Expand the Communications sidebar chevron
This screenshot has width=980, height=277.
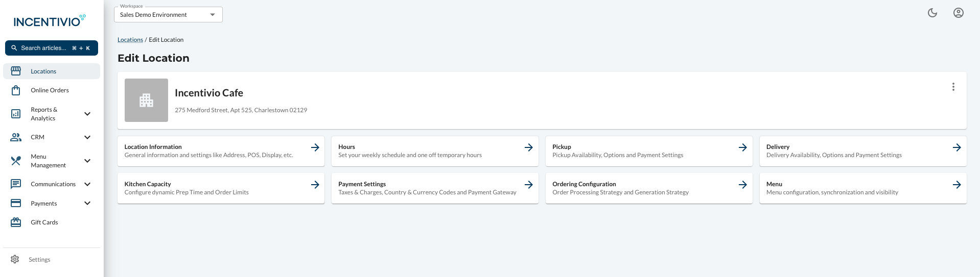[x=87, y=184]
